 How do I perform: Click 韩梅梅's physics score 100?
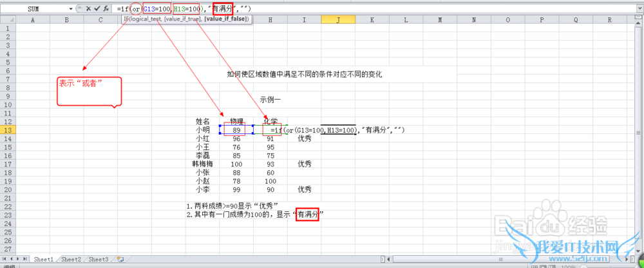(236, 164)
